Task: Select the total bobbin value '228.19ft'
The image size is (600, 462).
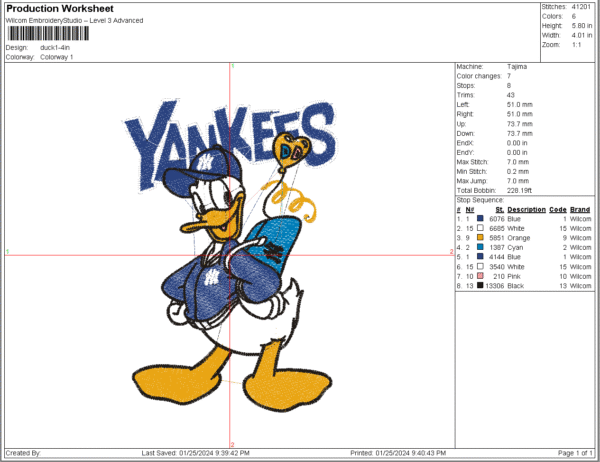Action: pyautogui.click(x=519, y=191)
